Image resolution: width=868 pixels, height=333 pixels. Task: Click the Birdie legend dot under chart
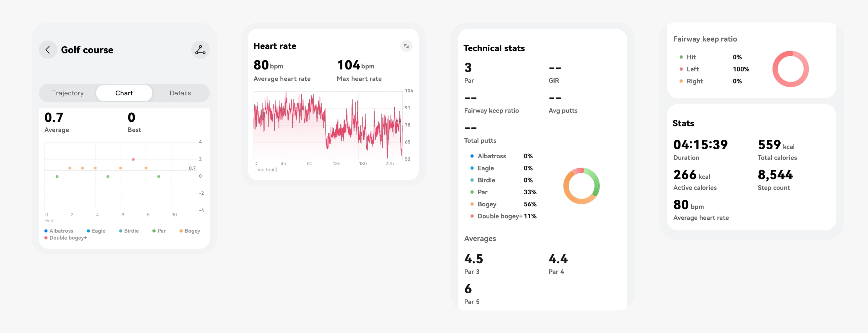tap(121, 231)
